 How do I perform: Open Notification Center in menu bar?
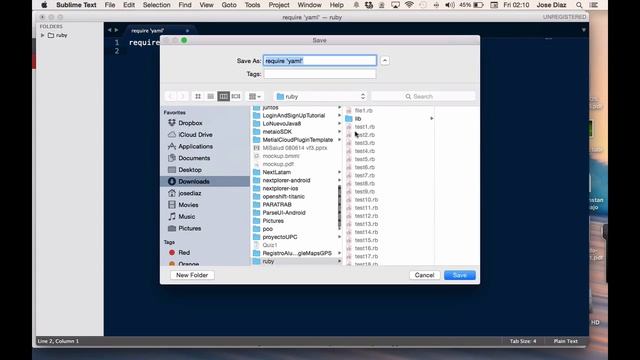tap(594, 5)
